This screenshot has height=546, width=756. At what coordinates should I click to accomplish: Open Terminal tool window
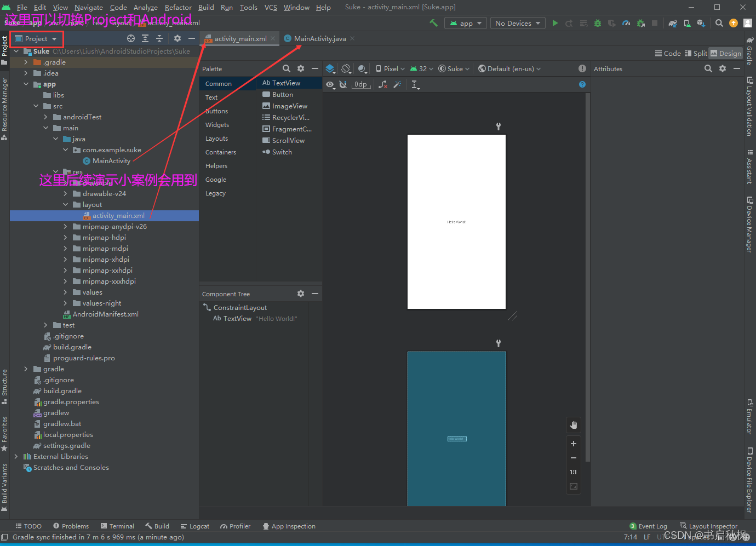pyautogui.click(x=117, y=526)
